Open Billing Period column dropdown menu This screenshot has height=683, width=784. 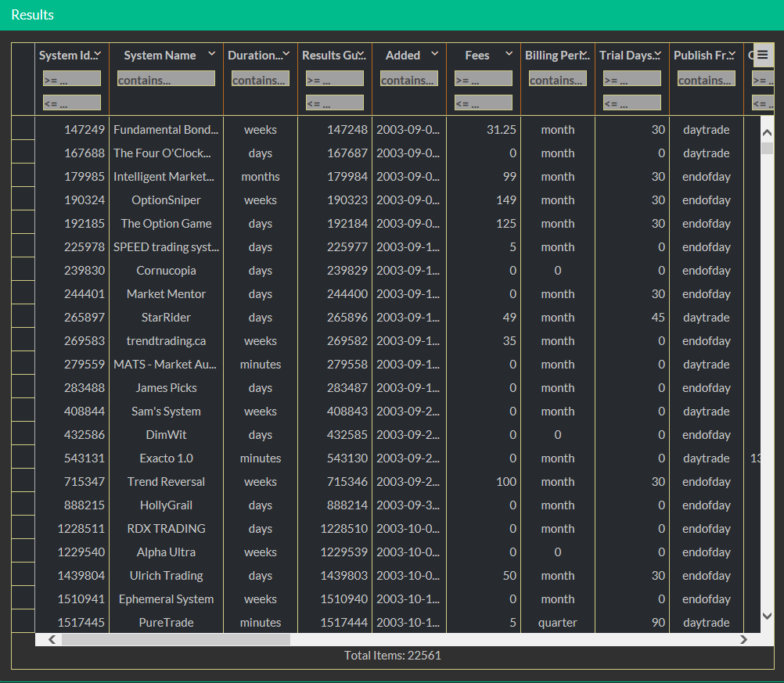pos(584,54)
